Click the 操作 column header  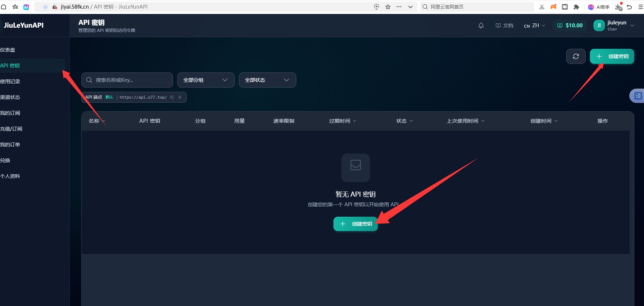click(603, 121)
